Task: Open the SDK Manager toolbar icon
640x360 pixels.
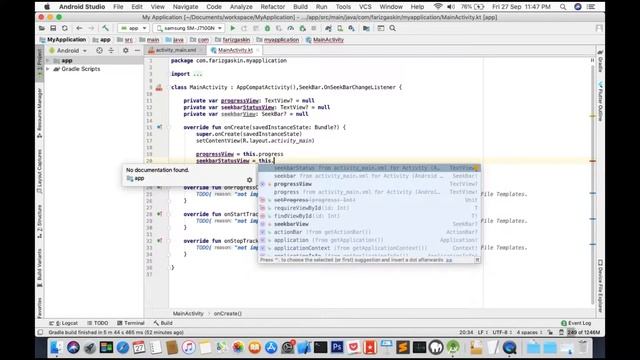Action: click(351, 28)
